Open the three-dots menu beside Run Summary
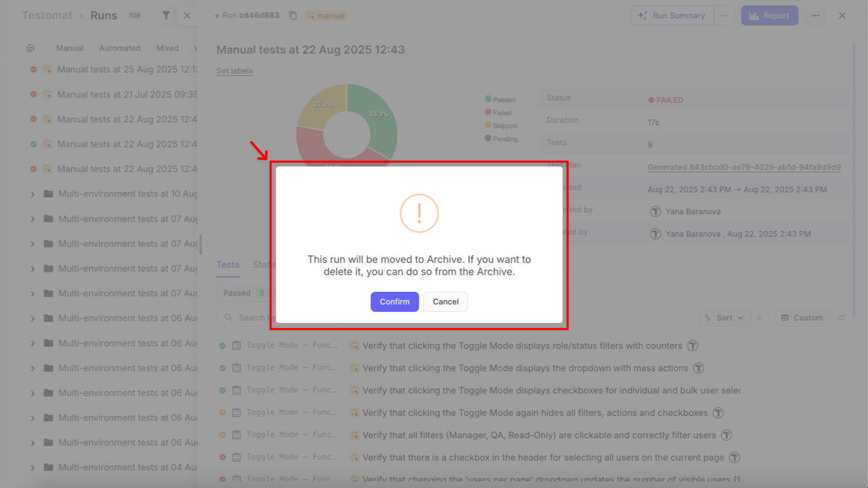Screen dimensions: 868x488 (x=724, y=16)
